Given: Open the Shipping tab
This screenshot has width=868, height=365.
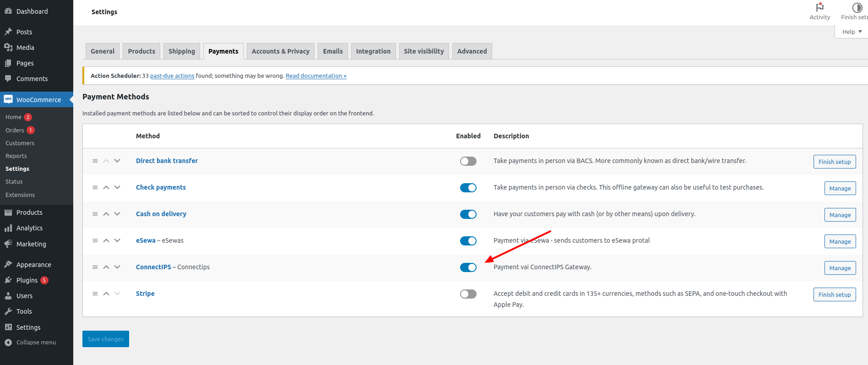Looking at the screenshot, I should pos(182,51).
